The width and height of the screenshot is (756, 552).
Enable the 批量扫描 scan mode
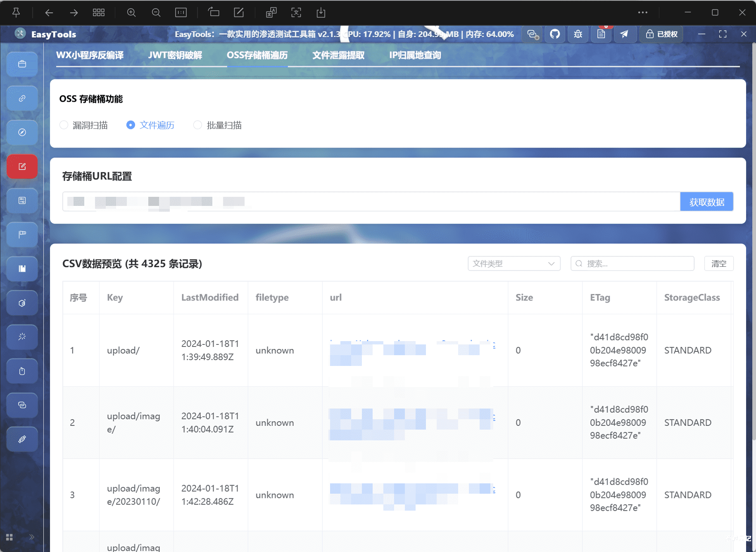[x=197, y=125]
